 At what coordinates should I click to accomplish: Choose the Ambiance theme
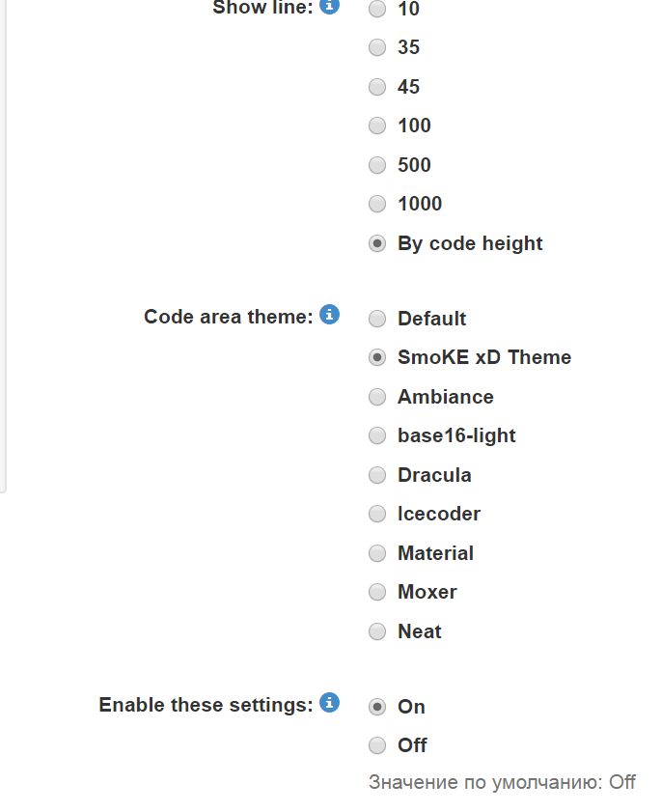376,396
